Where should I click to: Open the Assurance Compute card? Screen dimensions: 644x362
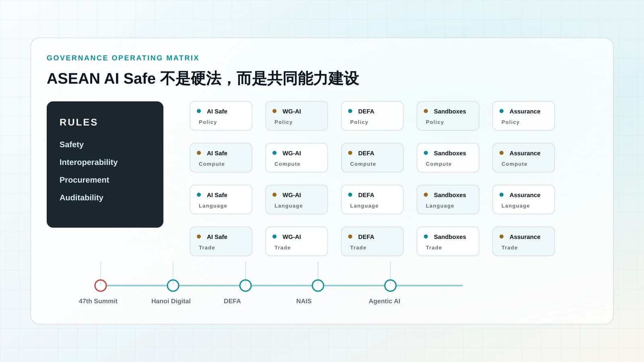click(524, 158)
